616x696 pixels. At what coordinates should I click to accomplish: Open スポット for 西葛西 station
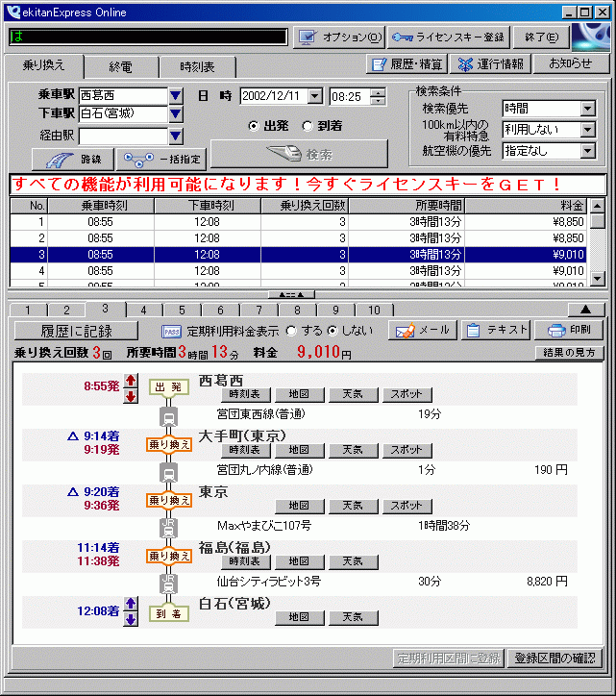(407, 394)
